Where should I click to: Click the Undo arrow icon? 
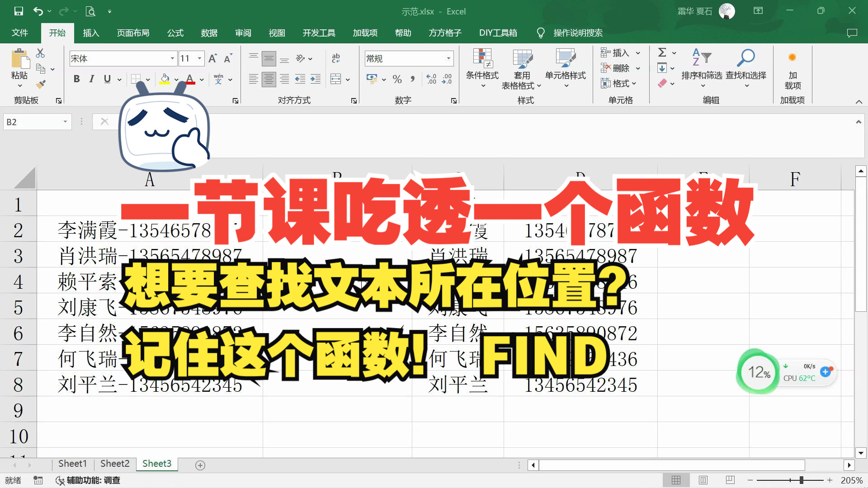coord(38,11)
